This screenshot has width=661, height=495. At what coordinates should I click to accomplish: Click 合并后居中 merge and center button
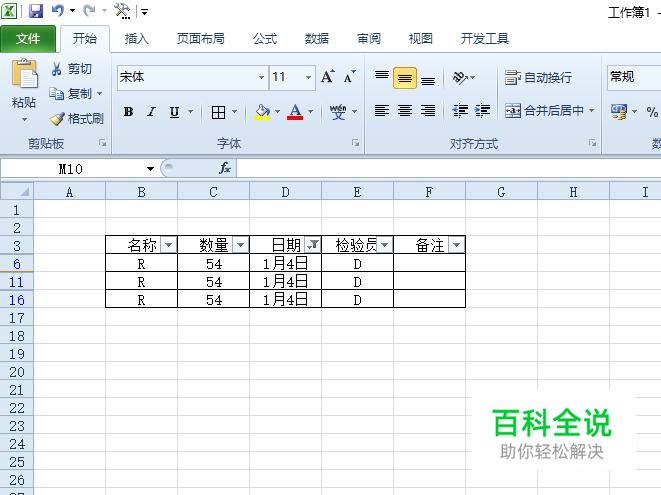(544, 111)
